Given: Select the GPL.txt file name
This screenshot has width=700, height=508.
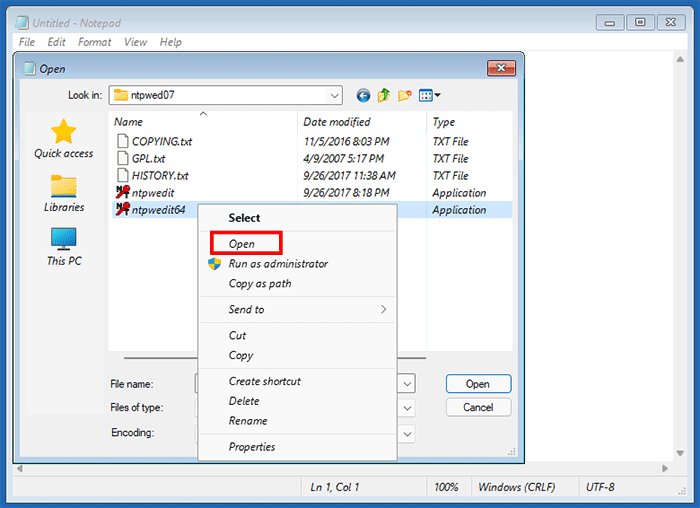Looking at the screenshot, I should coord(148,158).
